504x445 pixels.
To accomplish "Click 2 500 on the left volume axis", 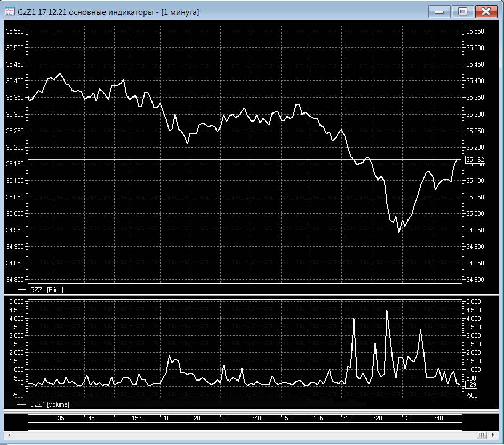I will tap(17, 344).
